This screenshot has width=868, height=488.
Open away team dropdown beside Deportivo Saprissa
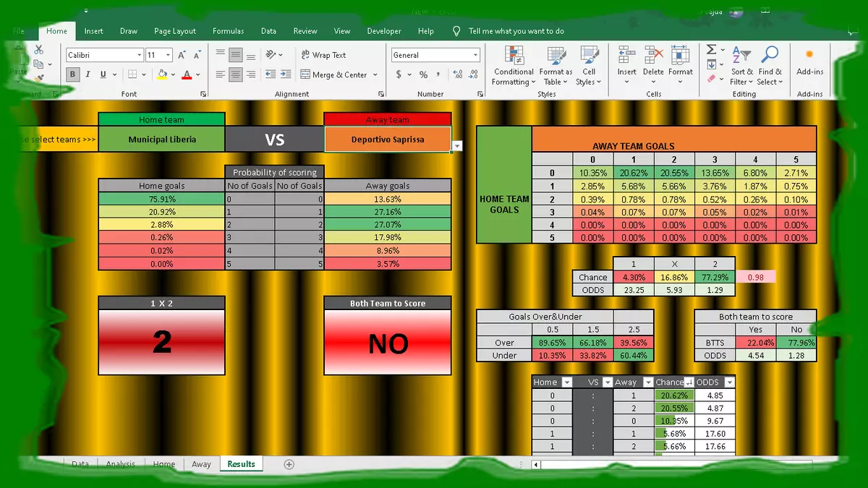(x=457, y=146)
